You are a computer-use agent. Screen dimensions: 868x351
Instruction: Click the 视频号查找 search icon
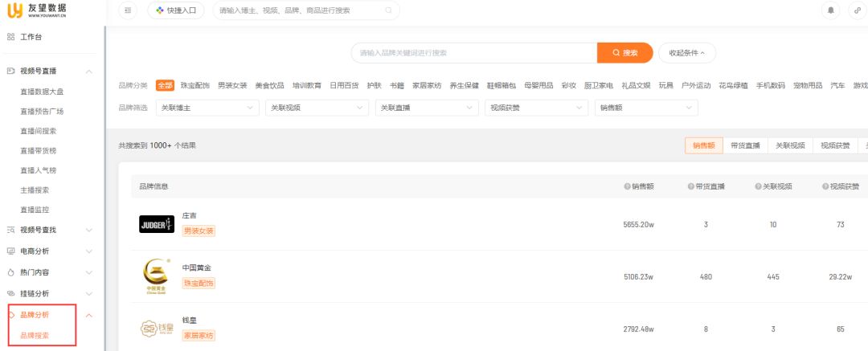coord(10,230)
